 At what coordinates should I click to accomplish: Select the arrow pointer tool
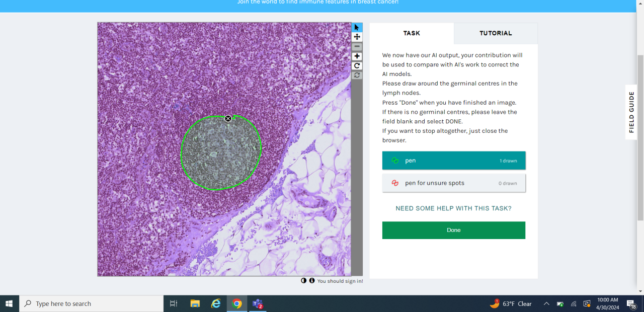point(357,27)
